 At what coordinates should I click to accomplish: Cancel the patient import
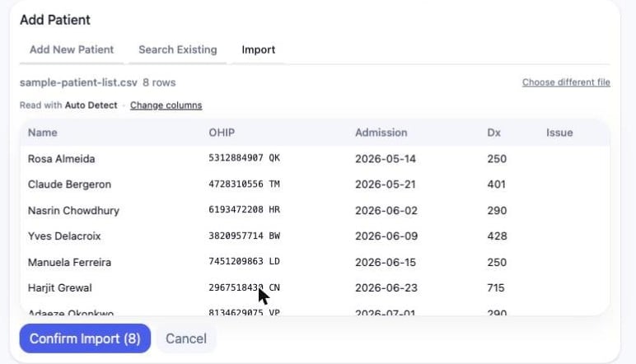click(x=186, y=338)
